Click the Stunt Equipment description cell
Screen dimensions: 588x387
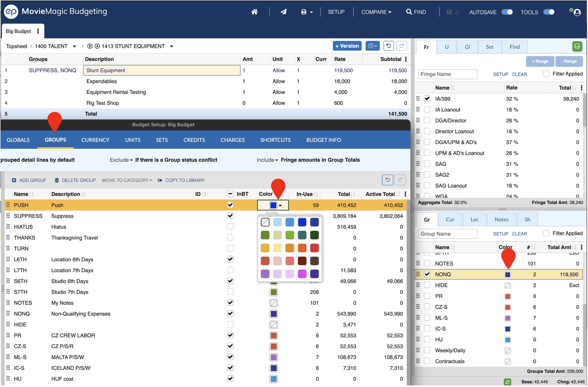pyautogui.click(x=162, y=70)
